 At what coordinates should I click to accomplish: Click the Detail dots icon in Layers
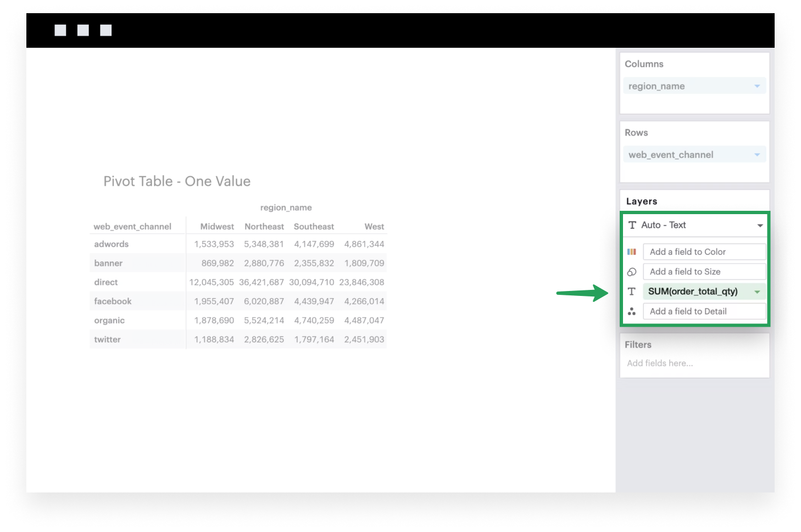[x=632, y=311]
